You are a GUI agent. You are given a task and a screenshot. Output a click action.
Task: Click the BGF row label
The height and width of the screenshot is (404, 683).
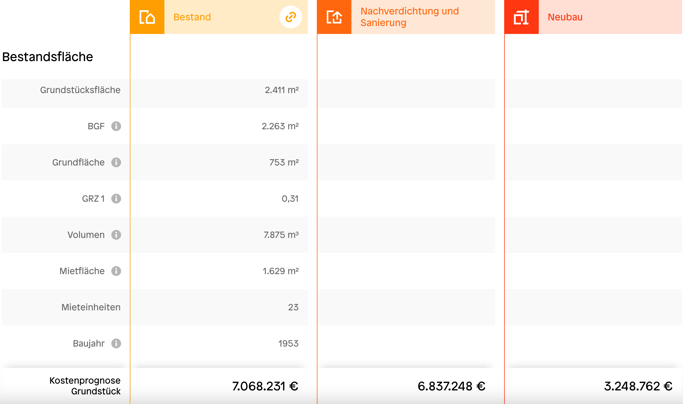96,126
